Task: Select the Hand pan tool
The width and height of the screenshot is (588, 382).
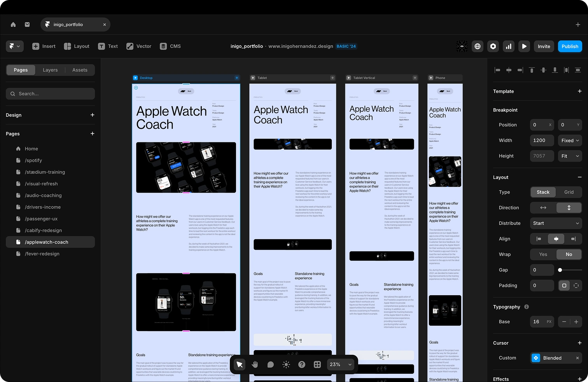Action: (x=255, y=364)
